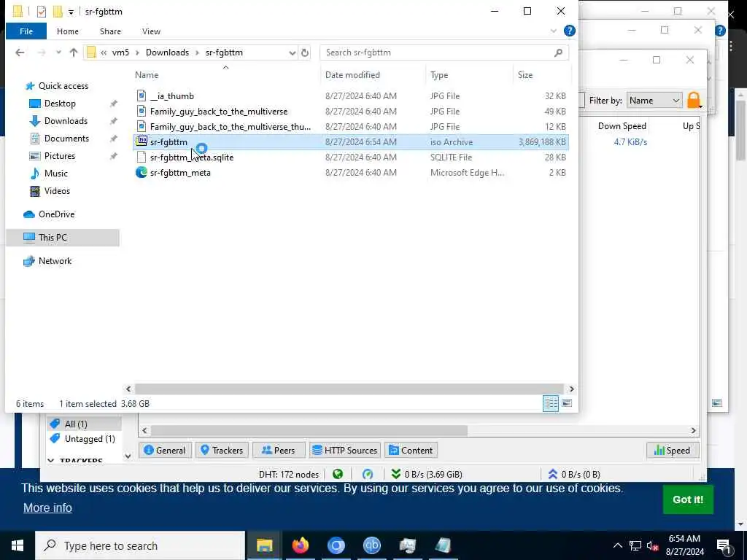Open the Share ribbon tab
The height and width of the screenshot is (560, 747).
tap(110, 31)
